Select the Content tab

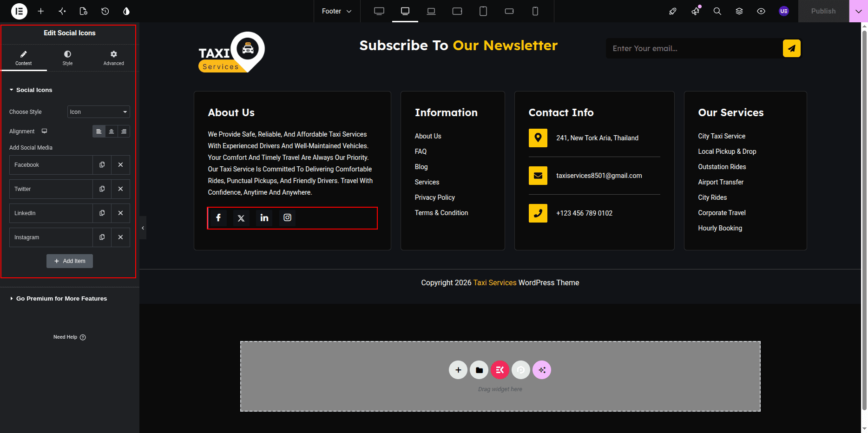coord(24,58)
